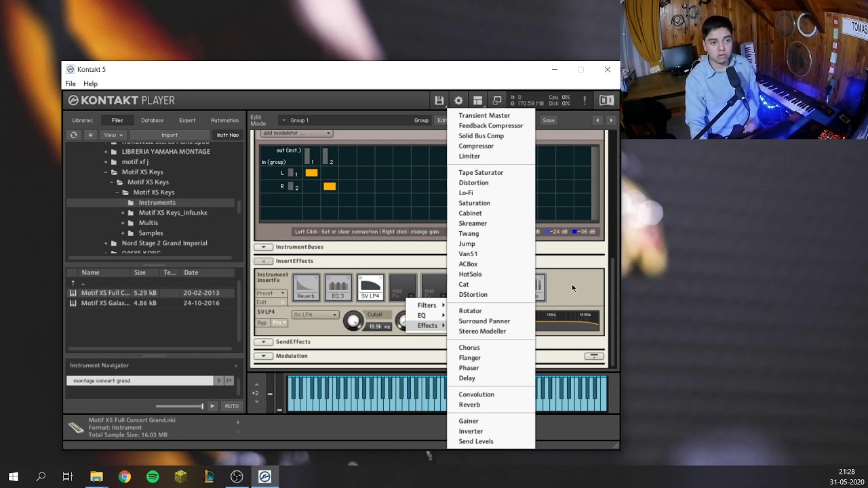
Task: Click parent folder up-arrow in file list
Action: (73, 283)
